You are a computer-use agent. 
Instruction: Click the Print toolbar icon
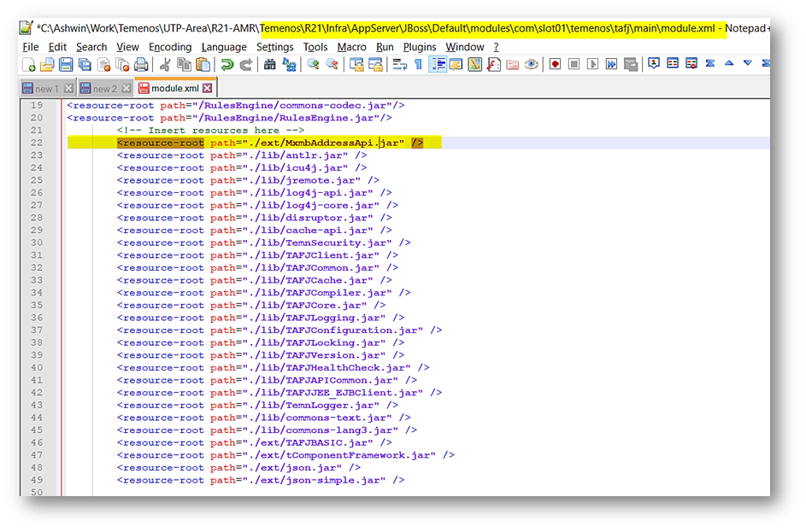click(x=140, y=65)
